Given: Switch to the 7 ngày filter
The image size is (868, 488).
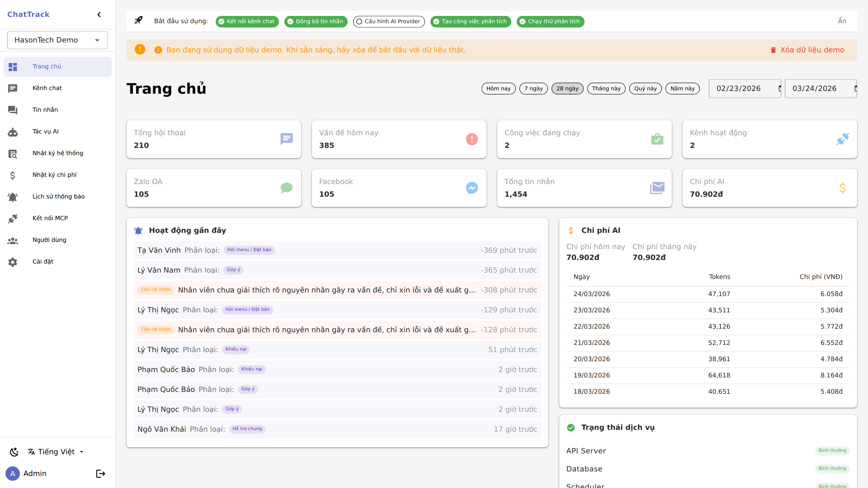Looking at the screenshot, I should 533,88.
